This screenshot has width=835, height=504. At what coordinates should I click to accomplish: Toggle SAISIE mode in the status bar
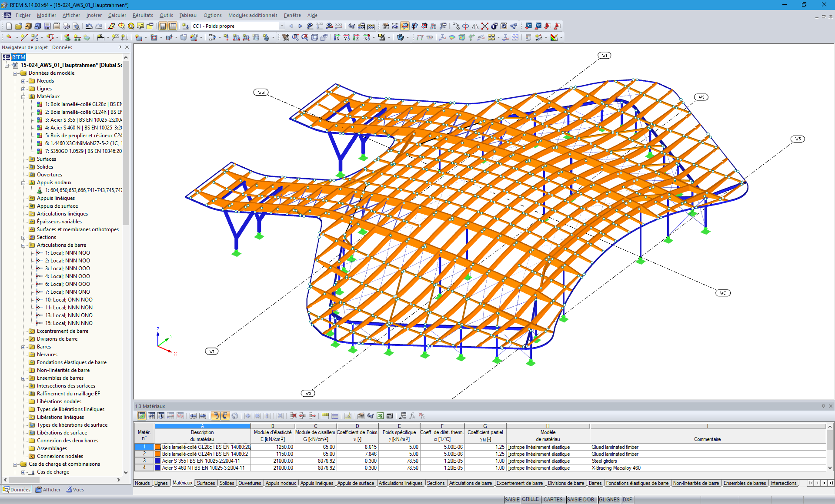[x=511, y=500]
